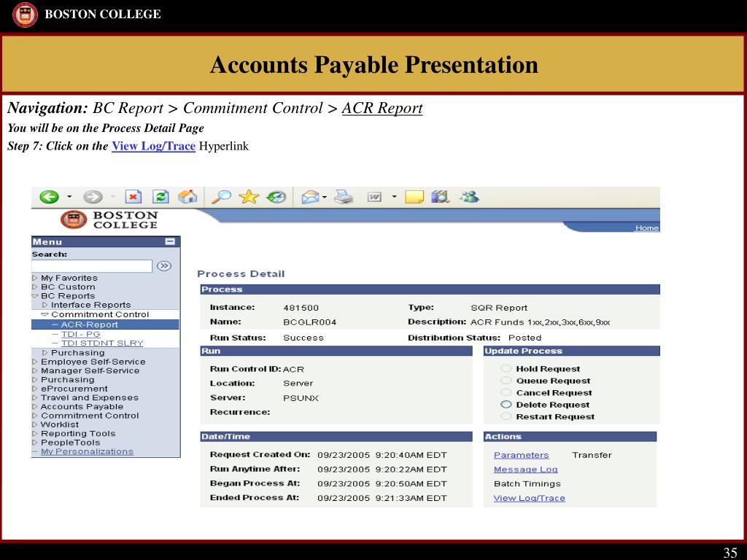This screenshot has width=747, height=560.
Task: Select Cancel Request radio button
Action: [506, 392]
